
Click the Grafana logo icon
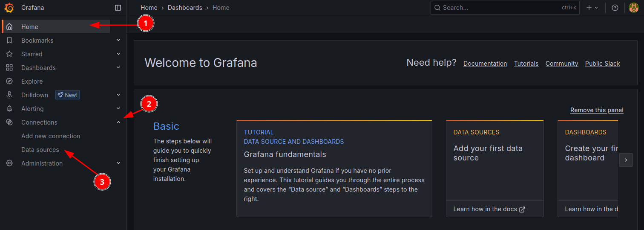click(x=9, y=8)
